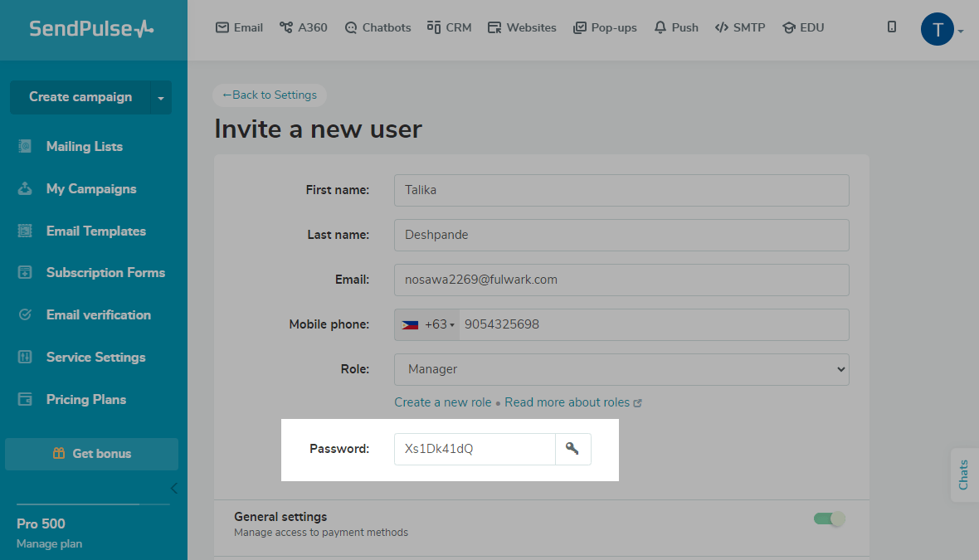Click the generate password key icon
This screenshot has height=560, width=979.
pyautogui.click(x=572, y=449)
